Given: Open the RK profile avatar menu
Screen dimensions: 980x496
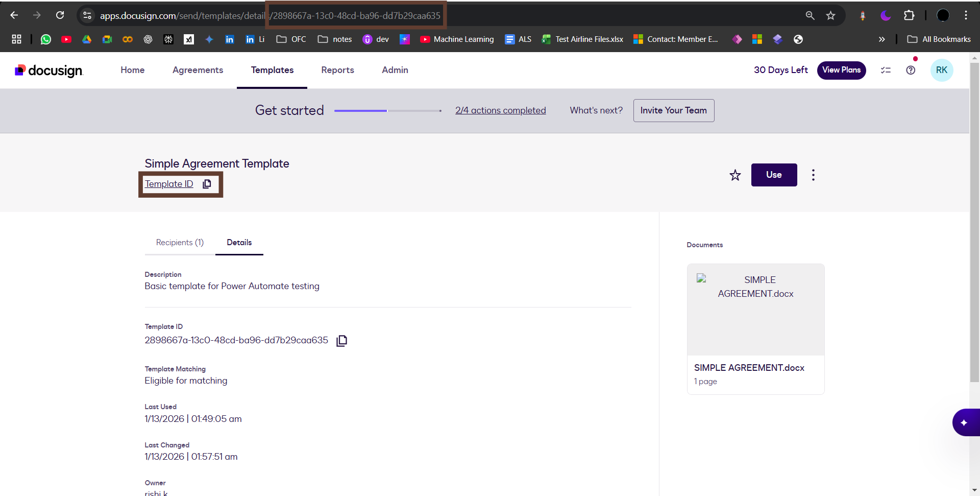Looking at the screenshot, I should pos(941,70).
